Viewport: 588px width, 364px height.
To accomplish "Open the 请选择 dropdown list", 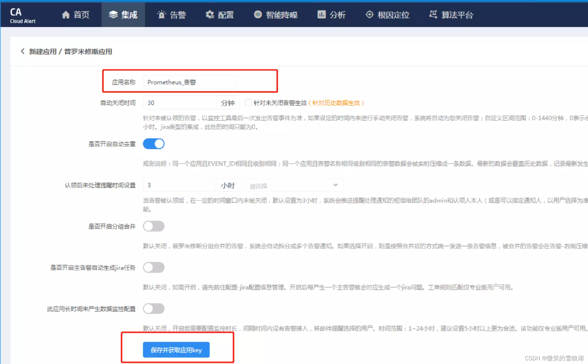I will point(293,185).
